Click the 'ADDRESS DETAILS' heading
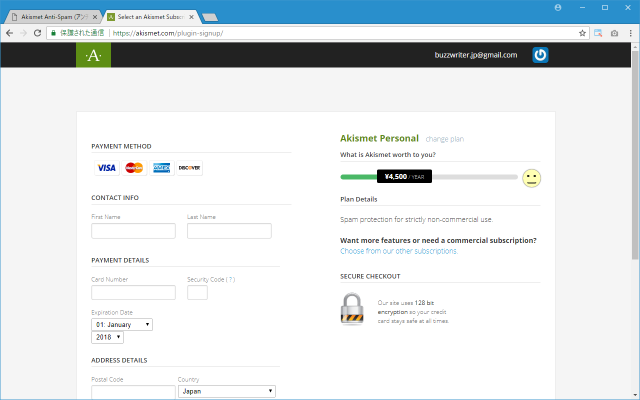 (119, 360)
